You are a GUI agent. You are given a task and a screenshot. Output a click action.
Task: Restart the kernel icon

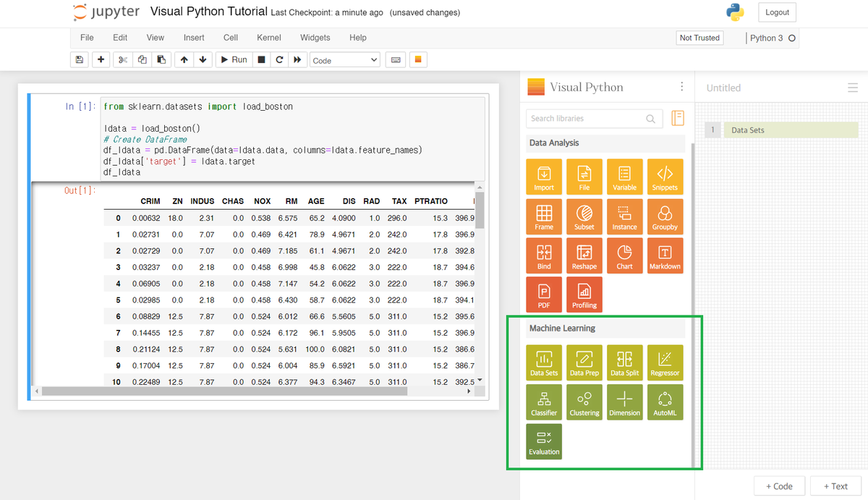(279, 60)
